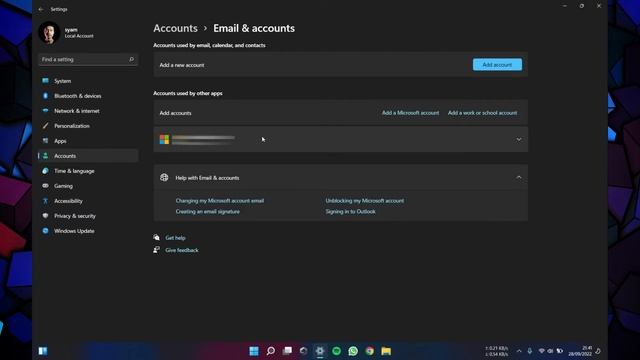Open taskbar Search magnifier

(271, 351)
